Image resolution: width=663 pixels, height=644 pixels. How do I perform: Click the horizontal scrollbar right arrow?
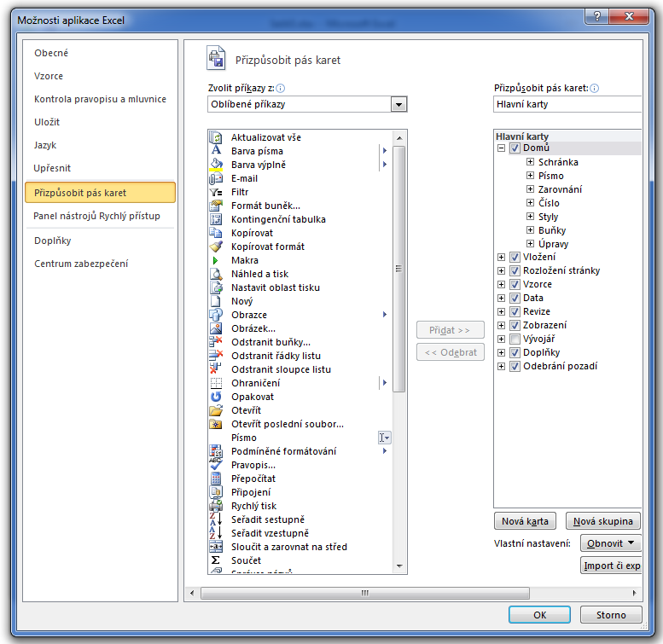coord(634,593)
